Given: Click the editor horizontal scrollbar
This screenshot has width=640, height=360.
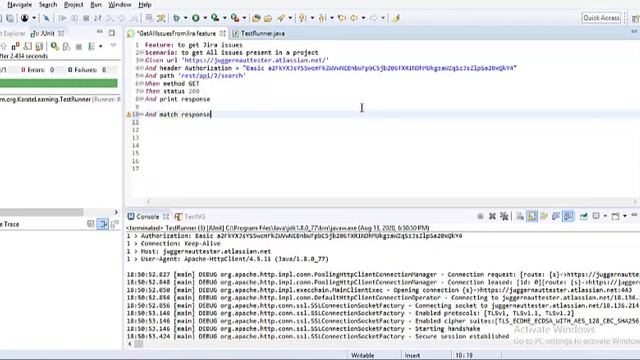Looking at the screenshot, I should pos(391,201).
